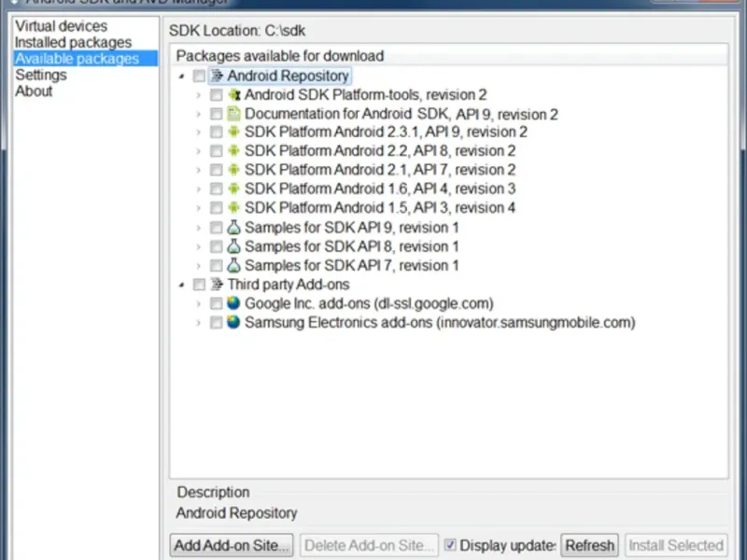
Task: Select 'Third party Add-ons' label text
Action: [289, 285]
